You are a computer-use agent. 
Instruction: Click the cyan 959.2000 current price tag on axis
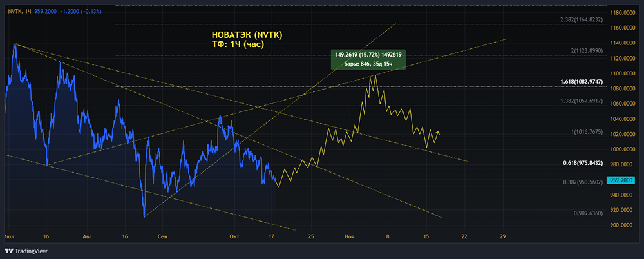622,180
